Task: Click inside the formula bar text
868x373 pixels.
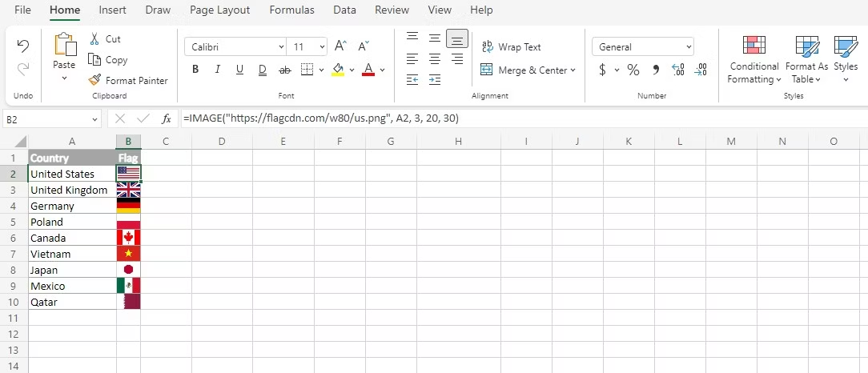Action: pos(322,118)
